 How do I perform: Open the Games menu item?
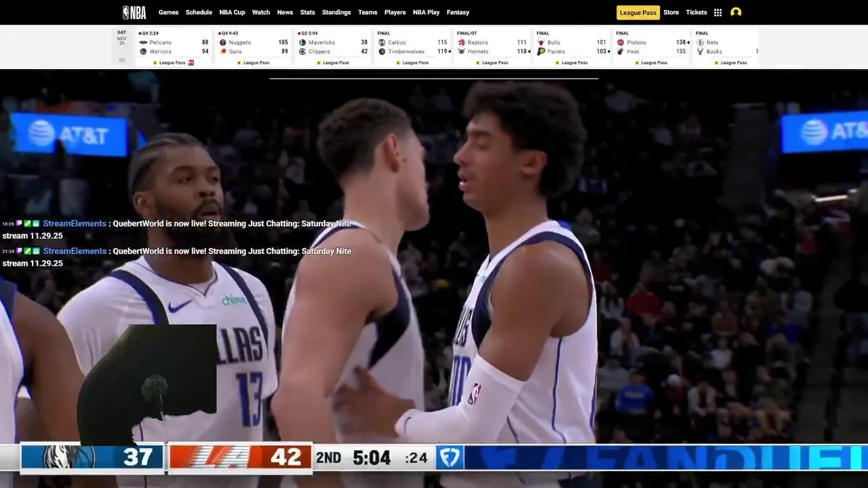coord(169,12)
